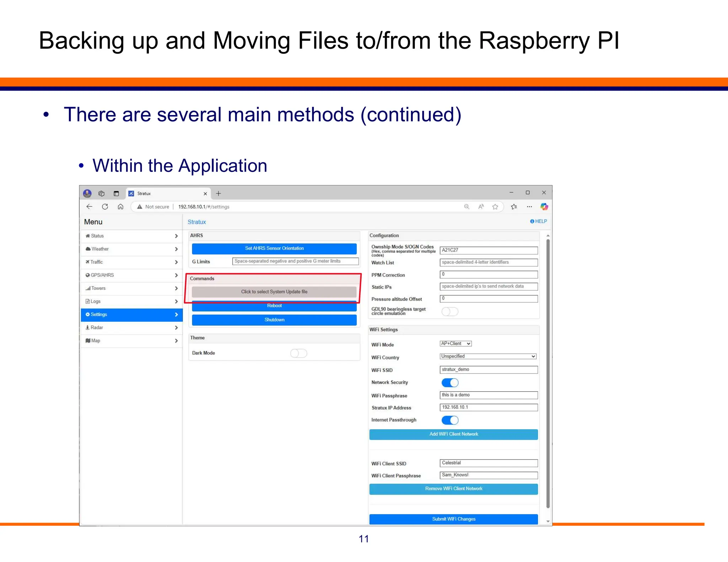Toggle GDL90 bearingless target emulation
Viewport: 728px width, 562px height.
point(450,312)
